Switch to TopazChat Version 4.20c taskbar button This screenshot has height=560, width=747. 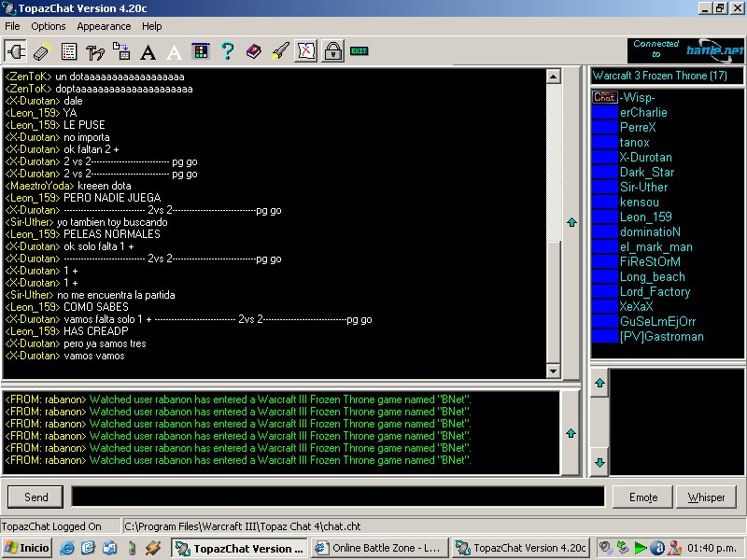[522, 548]
